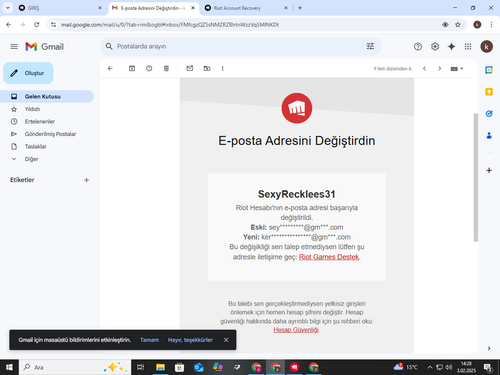Image resolution: width=500 pixels, height=375 pixels.
Task: Open Gelen Kutusu folder
Action: (x=47, y=96)
